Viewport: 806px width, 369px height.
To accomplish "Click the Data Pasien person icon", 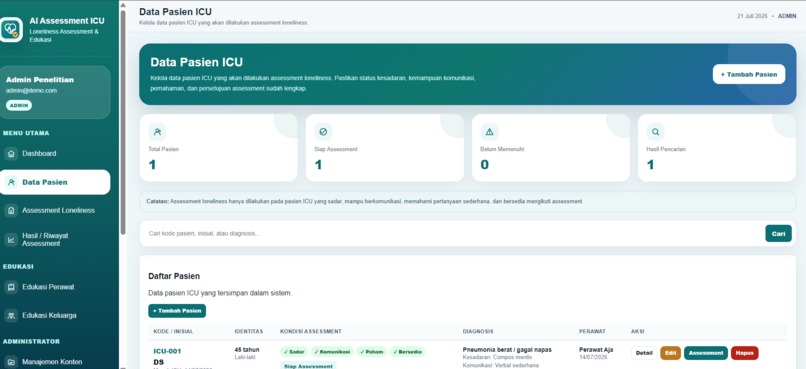I will point(11,182).
